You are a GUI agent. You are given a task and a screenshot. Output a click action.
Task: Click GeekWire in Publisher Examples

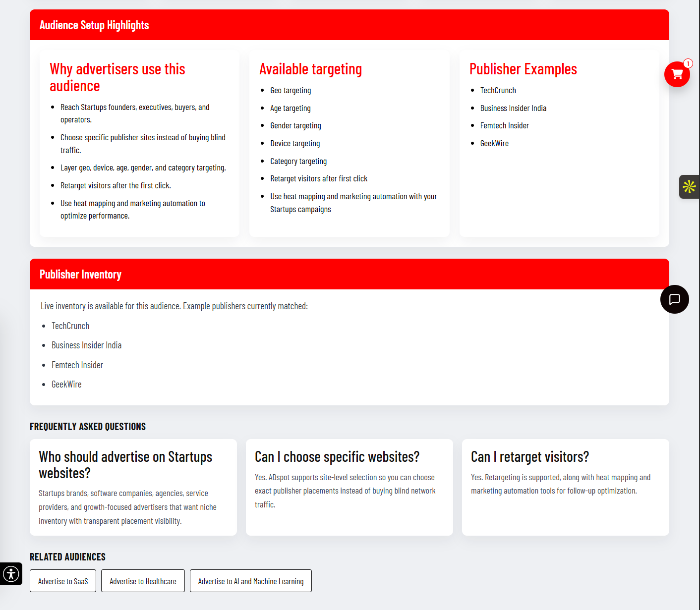[x=494, y=143]
